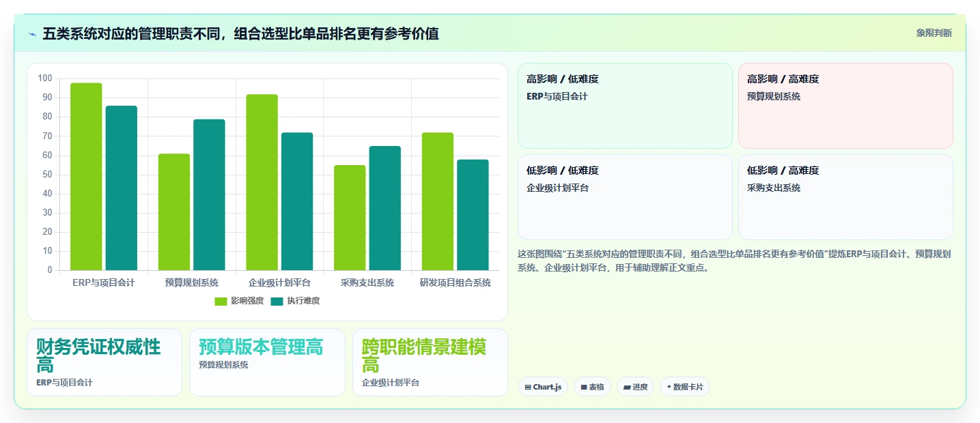The height and width of the screenshot is (423, 980).
Task: Click the 采购支出系统 teal bar
Action: tap(385, 209)
